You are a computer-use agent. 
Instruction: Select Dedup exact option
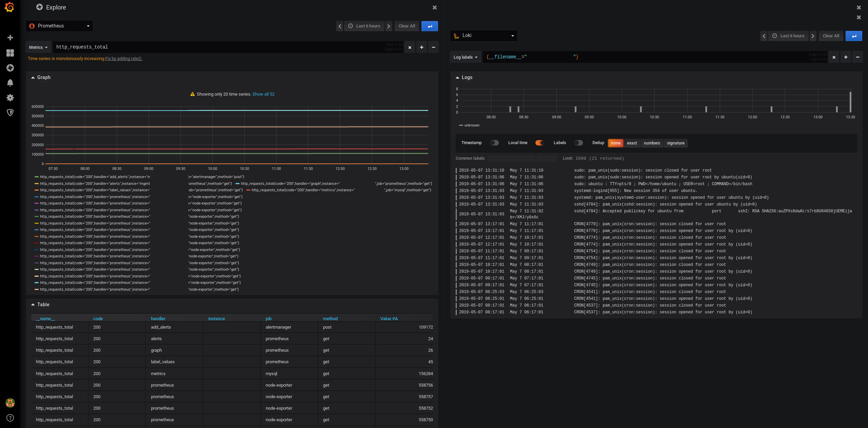(632, 143)
